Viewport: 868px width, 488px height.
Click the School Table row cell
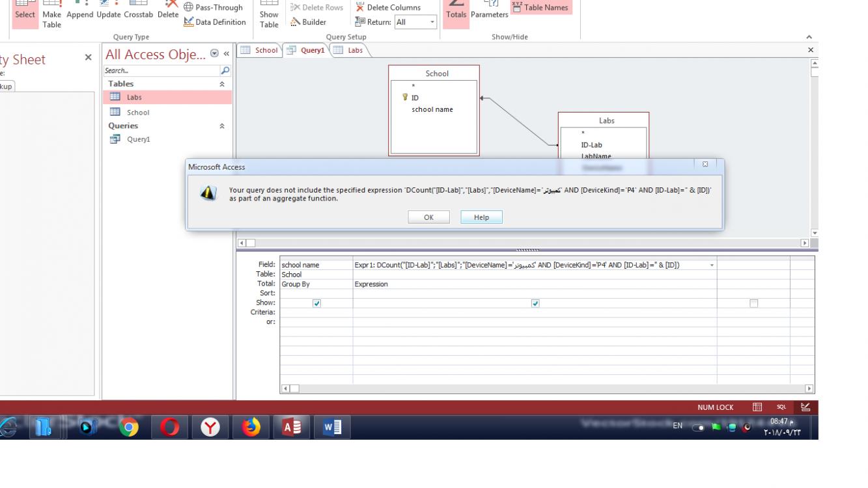pyautogui.click(x=316, y=275)
